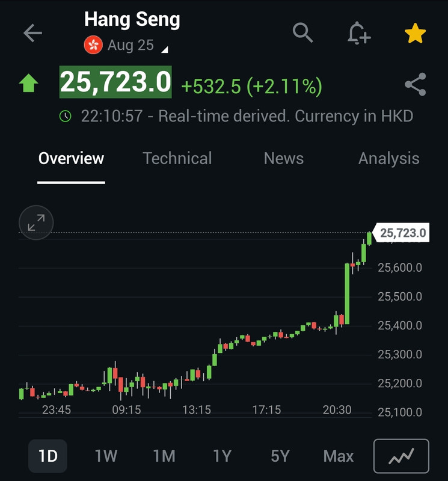The image size is (448, 481).
Task: Click the highlighted price 25,723.0
Action: pos(115,82)
